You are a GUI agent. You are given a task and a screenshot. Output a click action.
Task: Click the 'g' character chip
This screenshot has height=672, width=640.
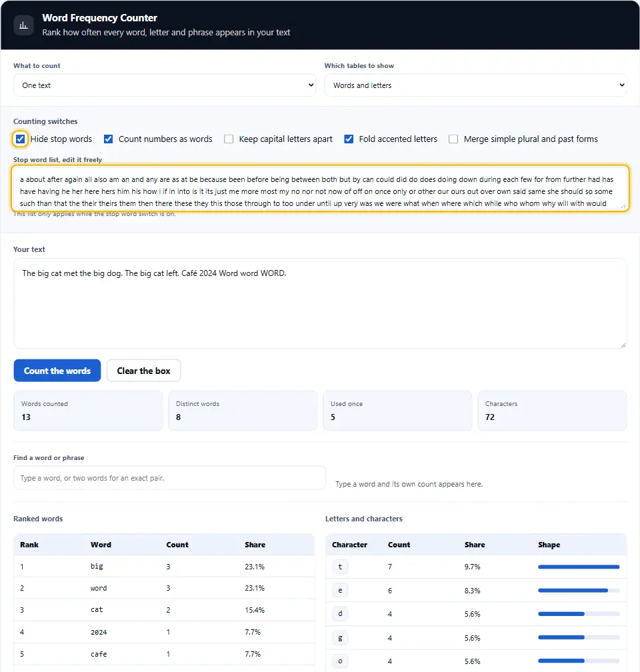[341, 638]
